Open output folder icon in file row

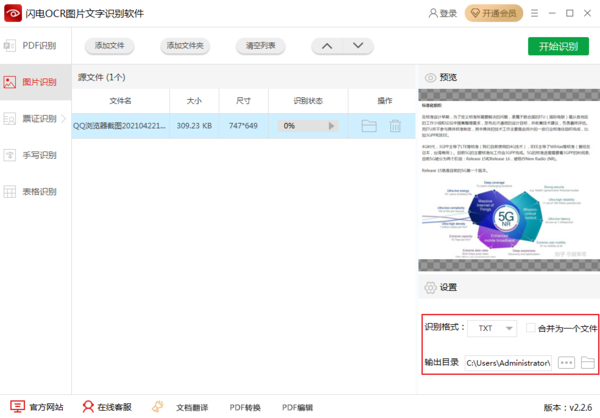[369, 126]
